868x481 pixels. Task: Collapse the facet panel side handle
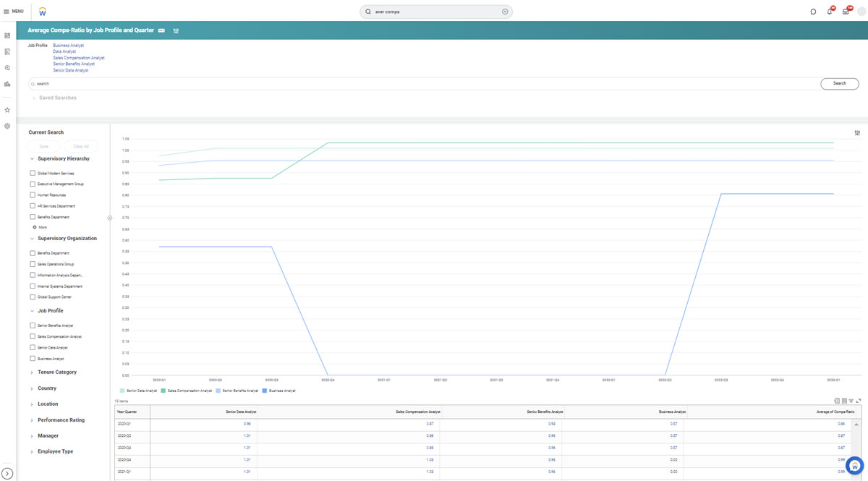tap(110, 218)
